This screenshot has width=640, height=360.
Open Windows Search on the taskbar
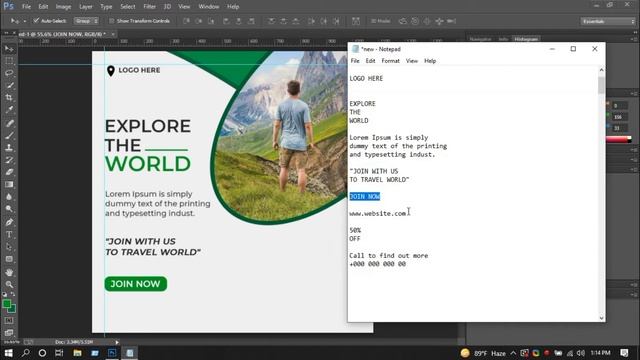tap(25, 353)
